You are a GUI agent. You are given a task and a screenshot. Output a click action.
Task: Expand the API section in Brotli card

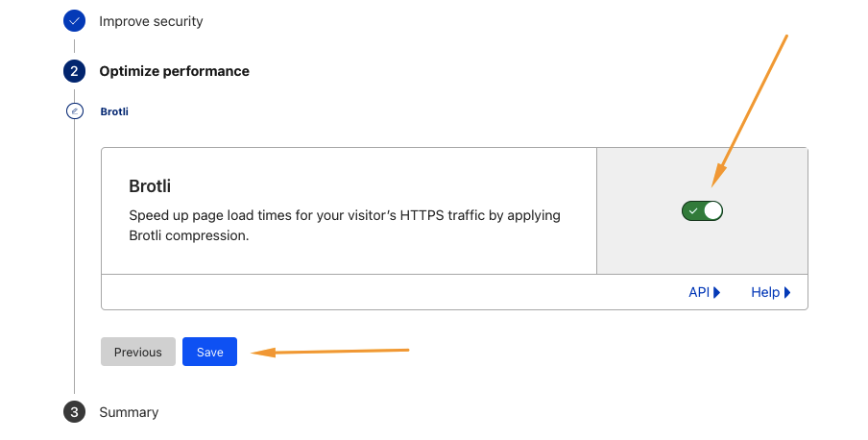pyautogui.click(x=699, y=292)
